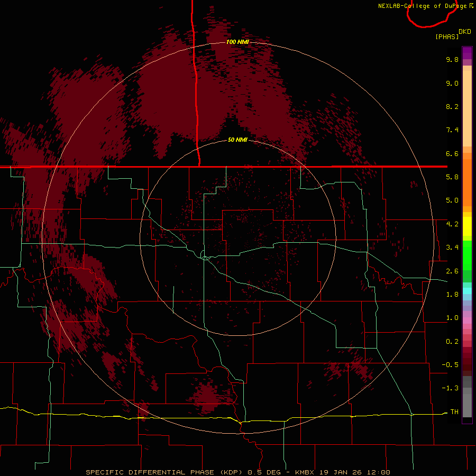Click the 3.4 color scale value

452,248
